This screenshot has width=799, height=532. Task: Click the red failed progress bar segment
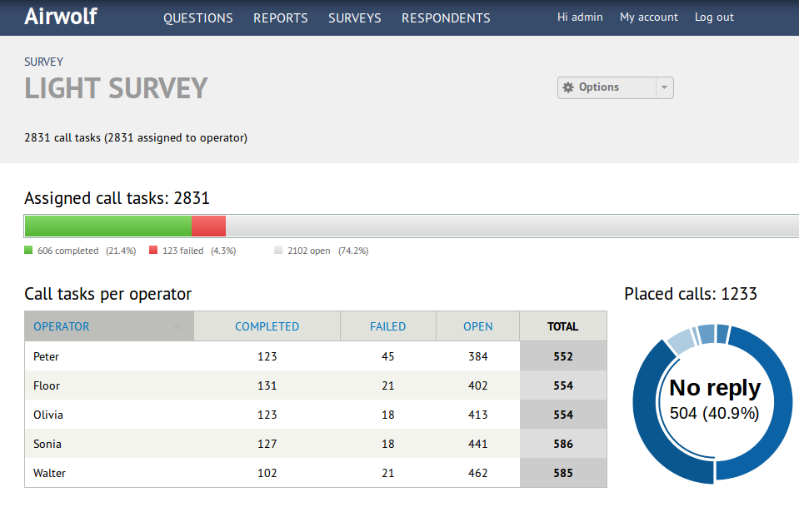point(208,226)
